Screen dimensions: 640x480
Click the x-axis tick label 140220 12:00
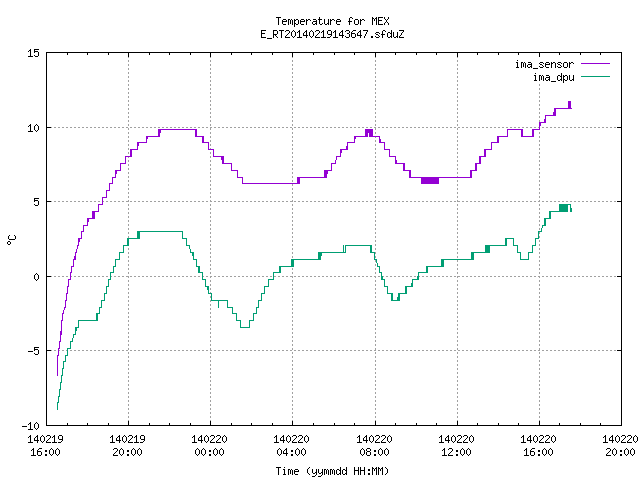(x=456, y=446)
